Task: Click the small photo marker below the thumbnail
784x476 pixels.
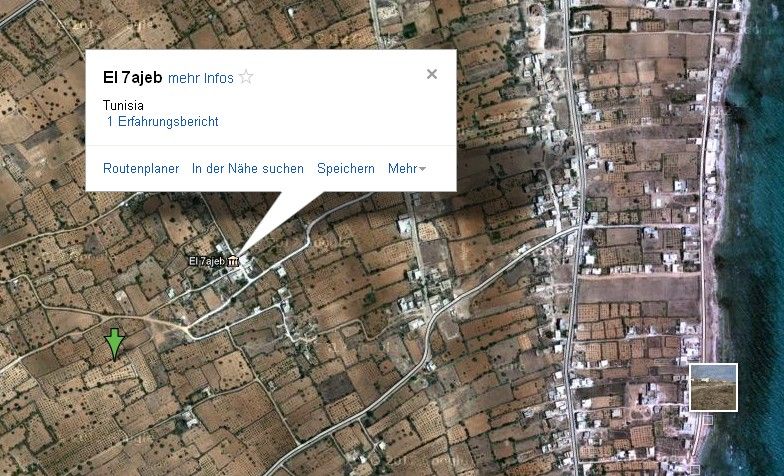Action: [708, 420]
